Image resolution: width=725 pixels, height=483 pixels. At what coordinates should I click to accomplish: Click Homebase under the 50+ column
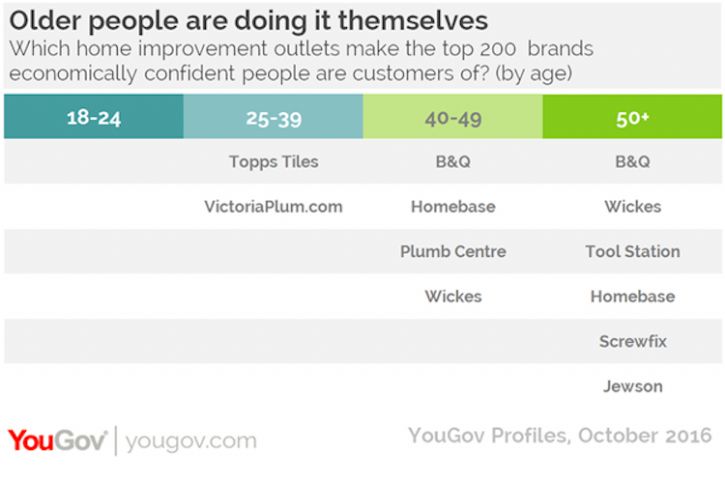(633, 296)
